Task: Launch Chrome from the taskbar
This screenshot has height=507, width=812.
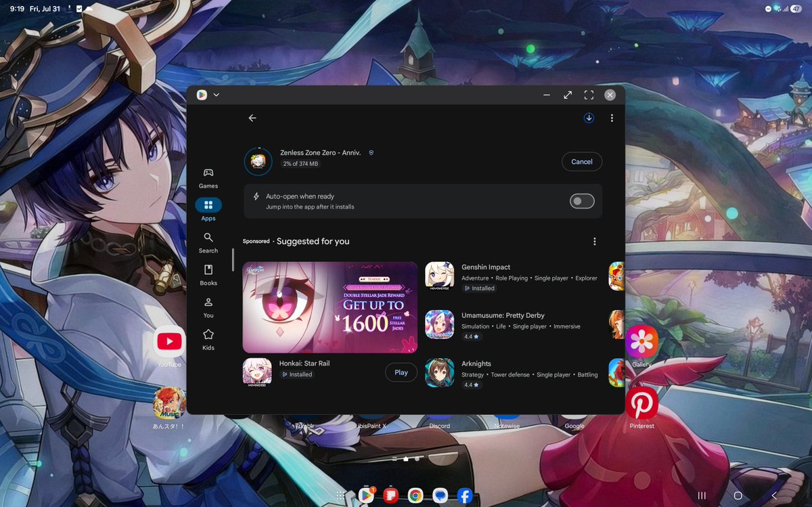Action: [x=415, y=495]
